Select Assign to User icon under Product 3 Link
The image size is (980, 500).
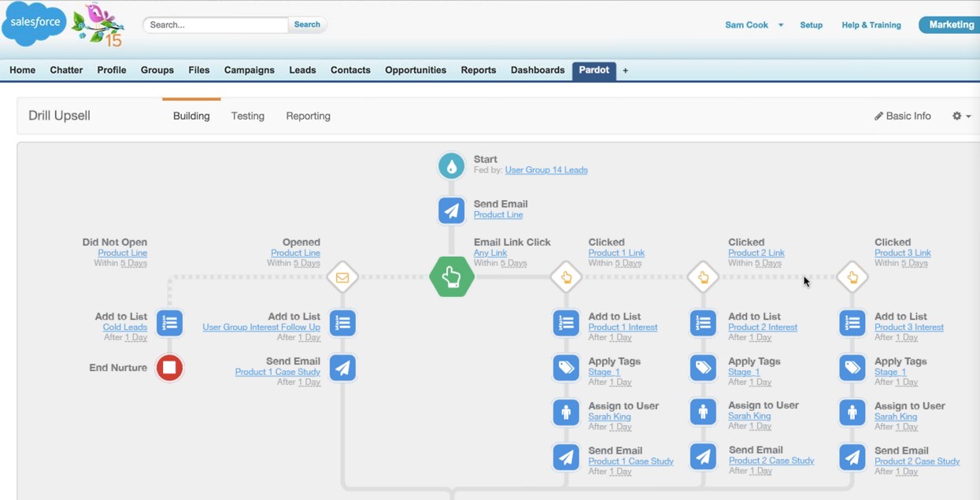tap(852, 413)
